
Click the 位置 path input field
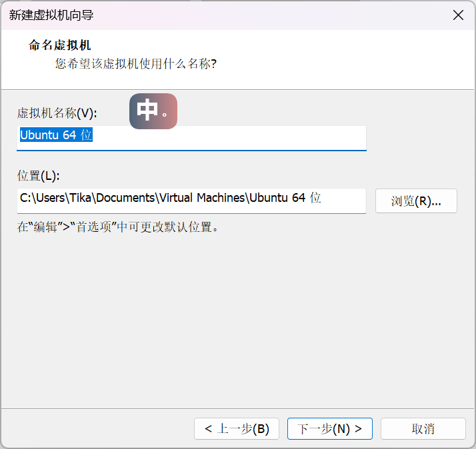(191, 201)
